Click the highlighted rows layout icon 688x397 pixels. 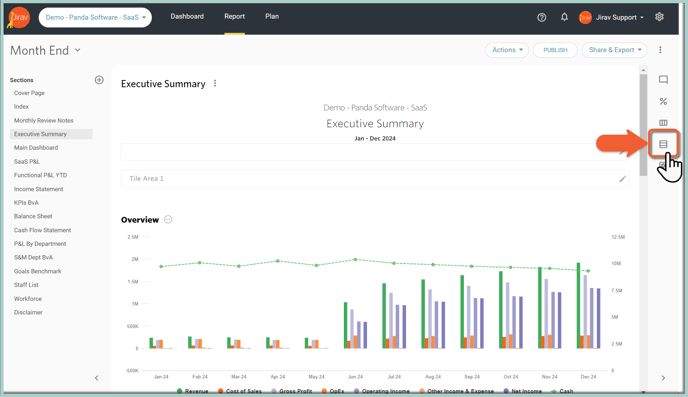663,144
